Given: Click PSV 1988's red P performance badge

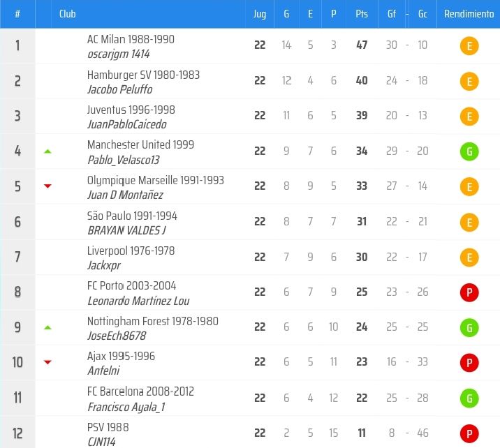Looking at the screenshot, I should (x=469, y=433).
